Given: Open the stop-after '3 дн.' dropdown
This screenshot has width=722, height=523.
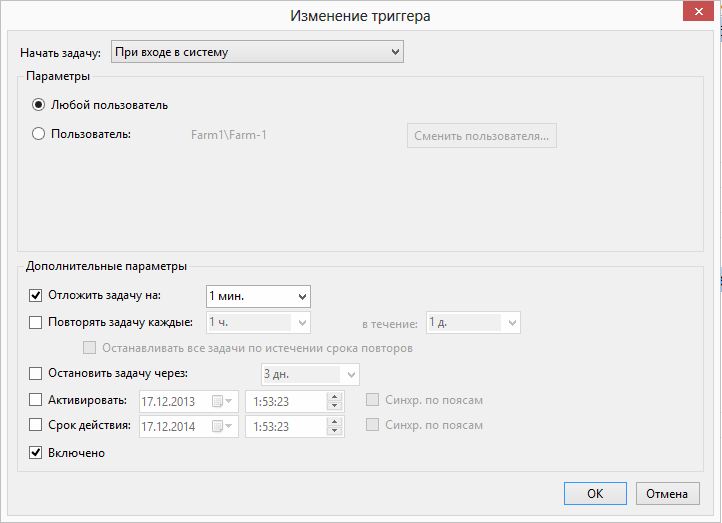Looking at the screenshot, I should click(310, 374).
